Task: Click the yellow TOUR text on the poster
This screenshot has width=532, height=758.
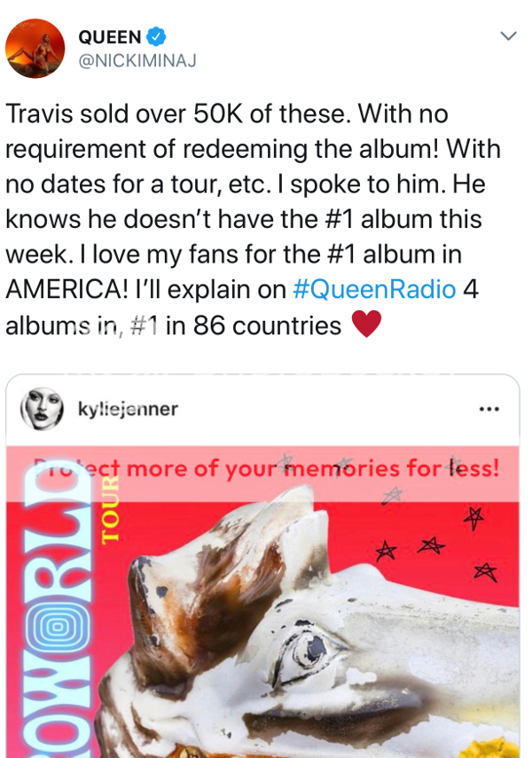Action: 110,510
